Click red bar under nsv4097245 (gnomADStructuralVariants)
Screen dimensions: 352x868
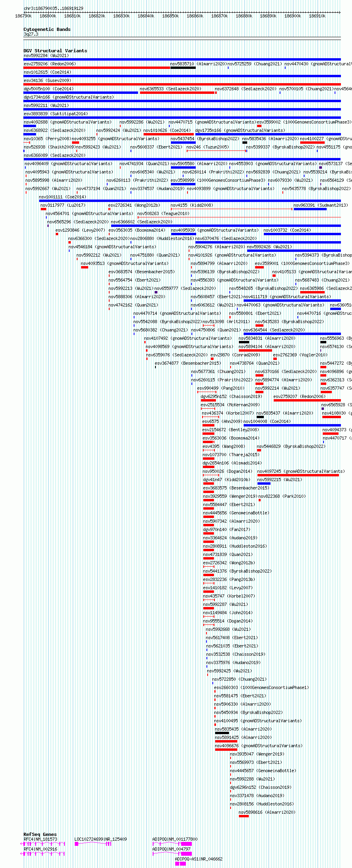pyautogui.click(x=298, y=475)
